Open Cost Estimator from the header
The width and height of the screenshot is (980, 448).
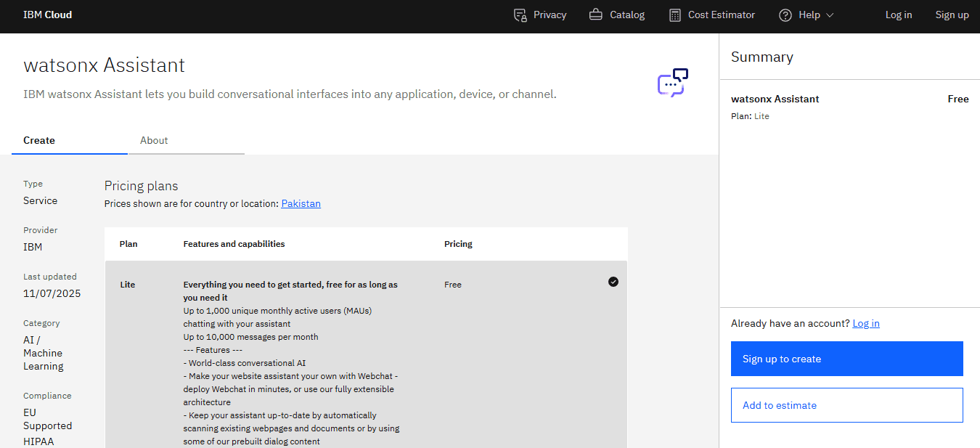tap(711, 15)
